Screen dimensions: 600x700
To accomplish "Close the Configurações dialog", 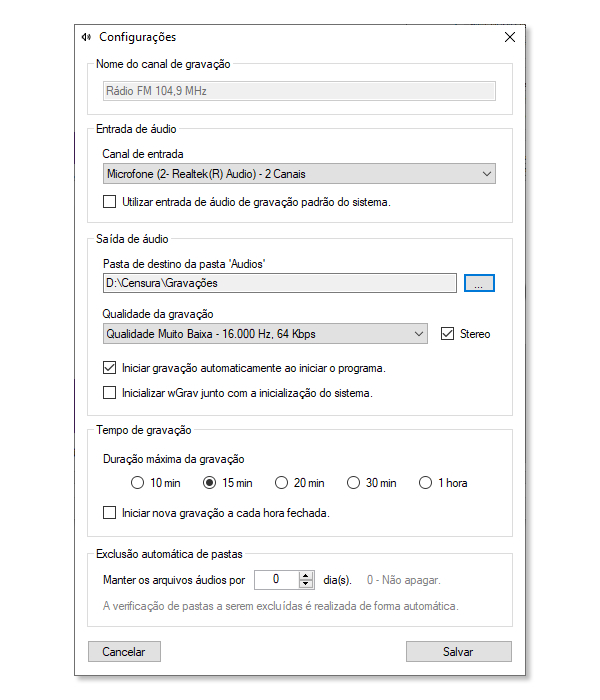I will tap(510, 37).
